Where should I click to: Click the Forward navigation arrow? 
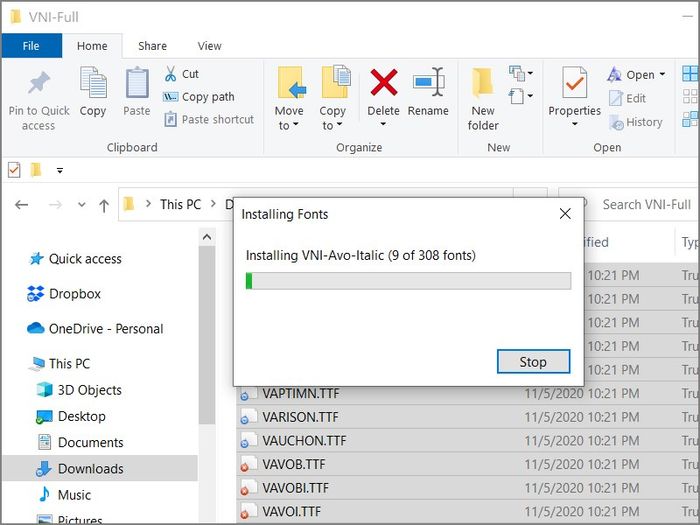pyautogui.click(x=55, y=205)
